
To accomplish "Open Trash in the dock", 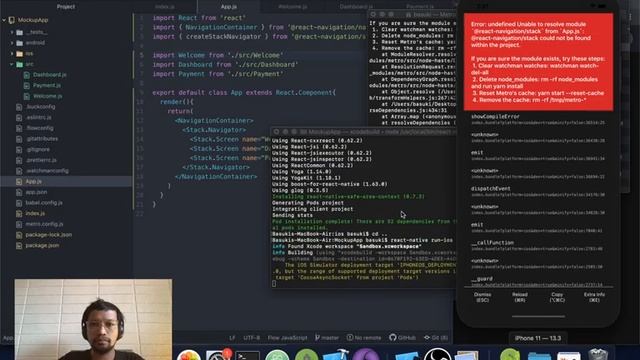I will point(598,354).
